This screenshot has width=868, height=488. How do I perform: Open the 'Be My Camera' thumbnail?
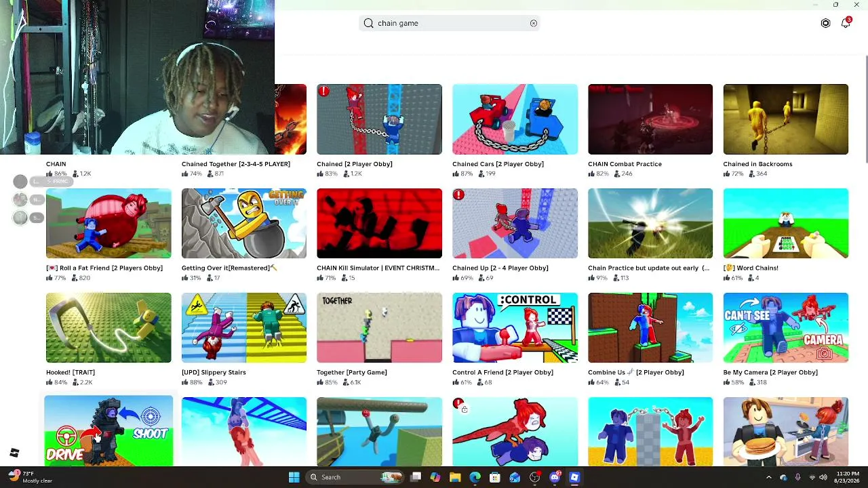[786, 328]
